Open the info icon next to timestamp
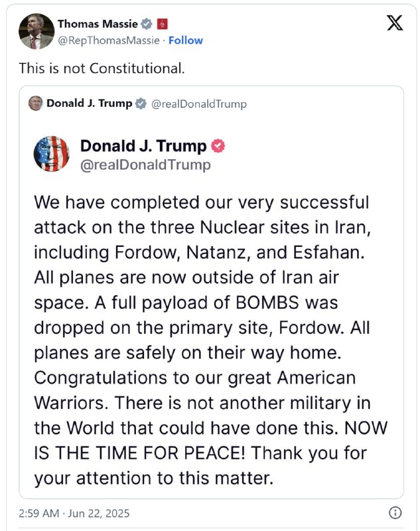 pos(395,512)
